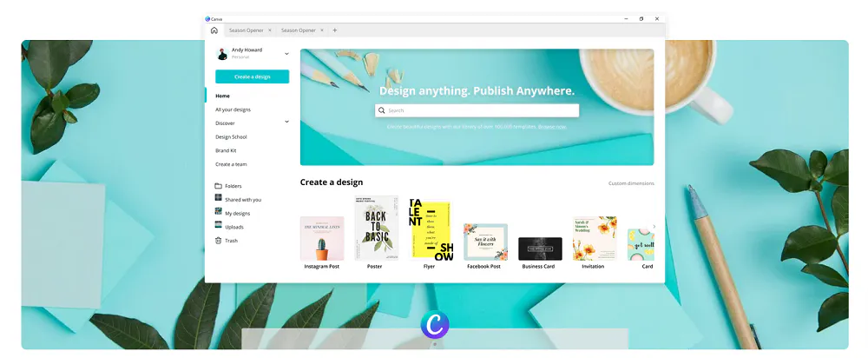Go to Design School
Viewport: 868px width, 358px height.
[x=231, y=136]
